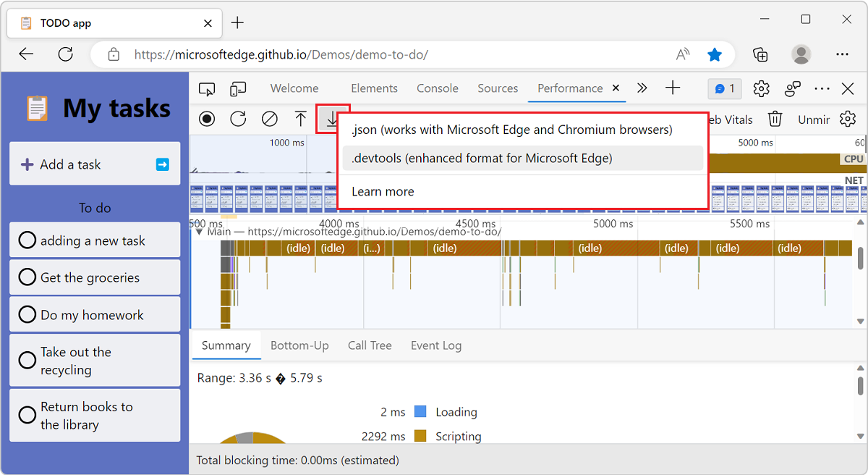Click the trash can collect garbage icon

775,119
